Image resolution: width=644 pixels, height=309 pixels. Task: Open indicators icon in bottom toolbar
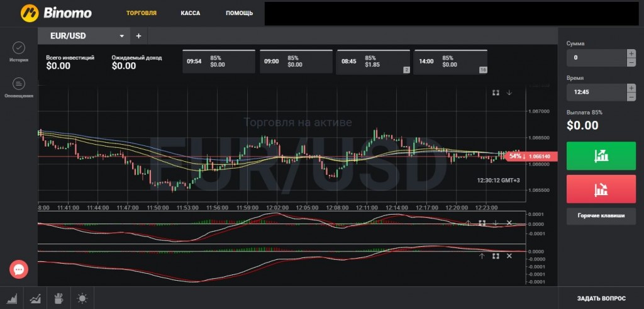pyautogui.click(x=35, y=298)
